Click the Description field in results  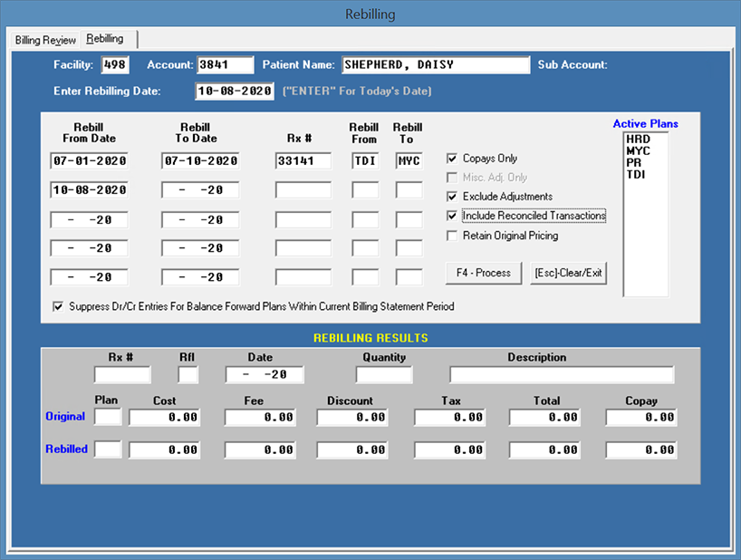[562, 375]
